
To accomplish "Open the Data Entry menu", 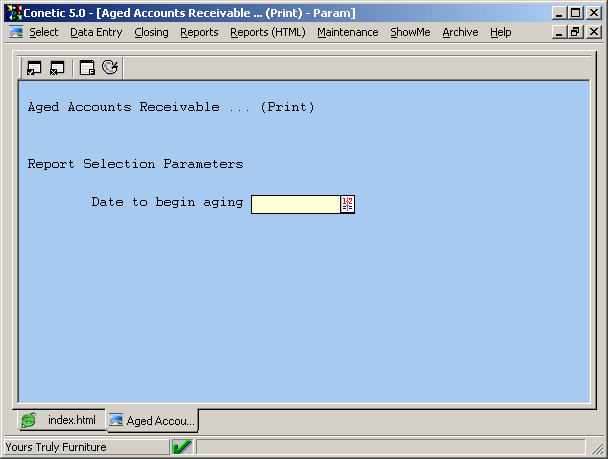I will (96, 32).
